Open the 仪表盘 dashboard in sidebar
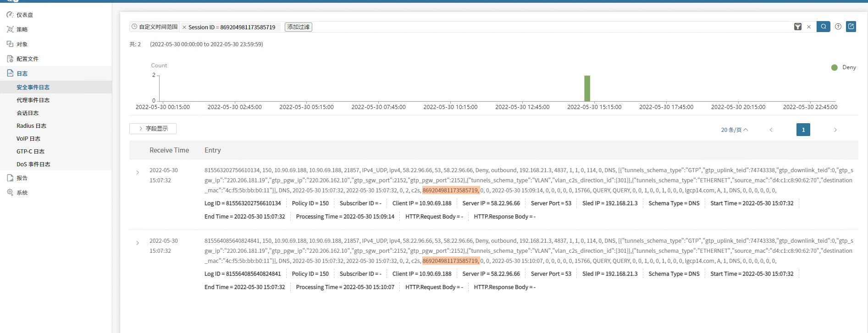Screen dimensions: 868x333 25,15
